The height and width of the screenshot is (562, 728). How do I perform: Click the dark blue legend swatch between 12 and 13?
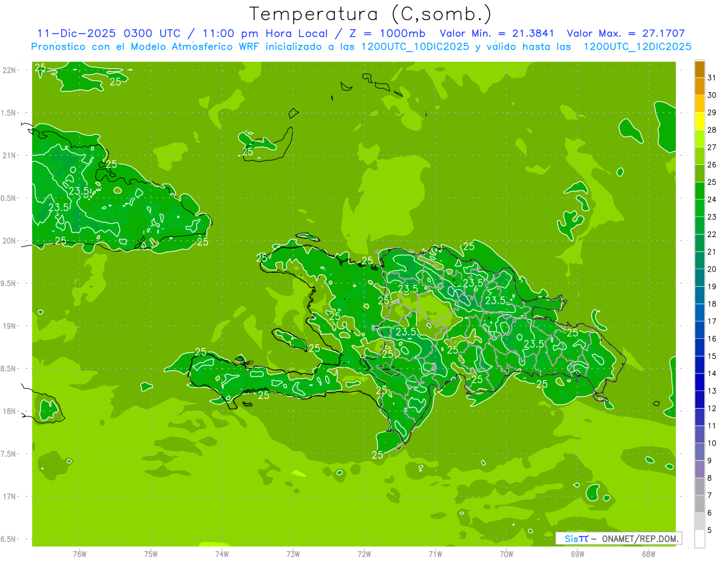pos(699,400)
